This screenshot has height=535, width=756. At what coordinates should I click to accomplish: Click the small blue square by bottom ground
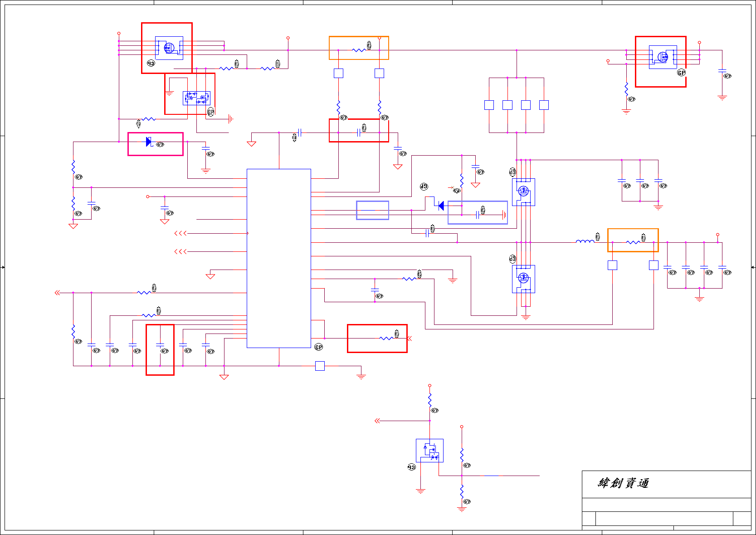[x=320, y=366]
